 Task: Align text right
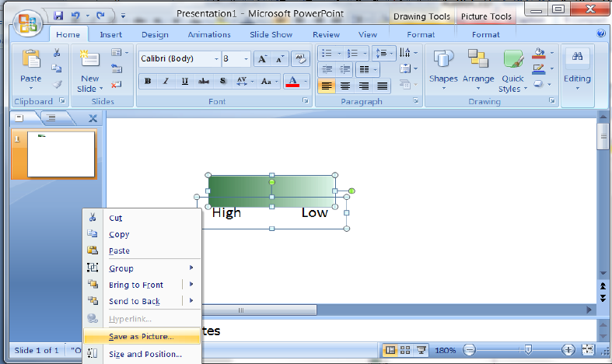click(x=364, y=86)
